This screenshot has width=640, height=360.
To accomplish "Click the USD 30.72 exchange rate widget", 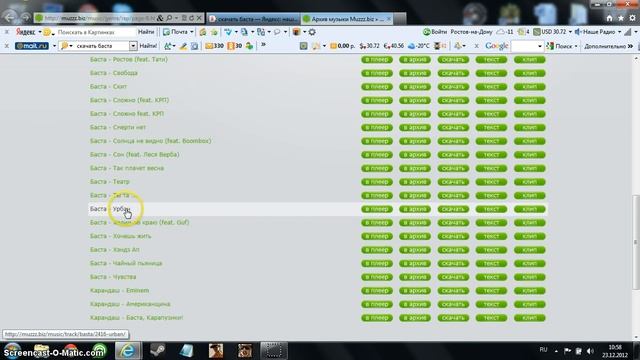I will point(550,32).
